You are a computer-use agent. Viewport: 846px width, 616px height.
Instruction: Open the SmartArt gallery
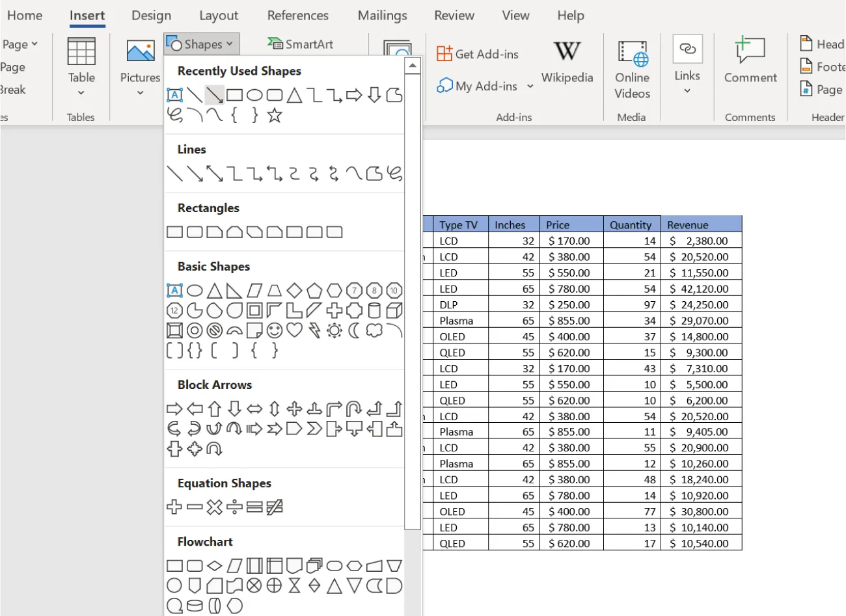tap(301, 44)
